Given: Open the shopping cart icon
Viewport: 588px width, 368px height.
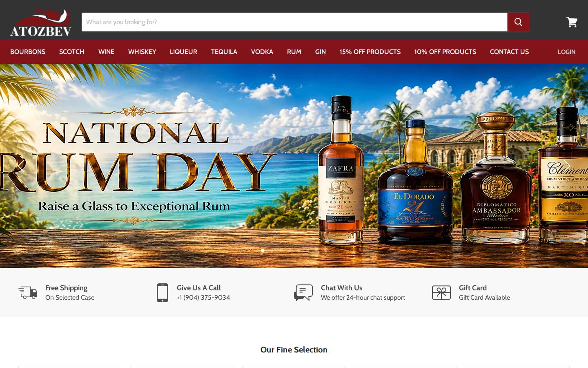Looking at the screenshot, I should (x=572, y=22).
